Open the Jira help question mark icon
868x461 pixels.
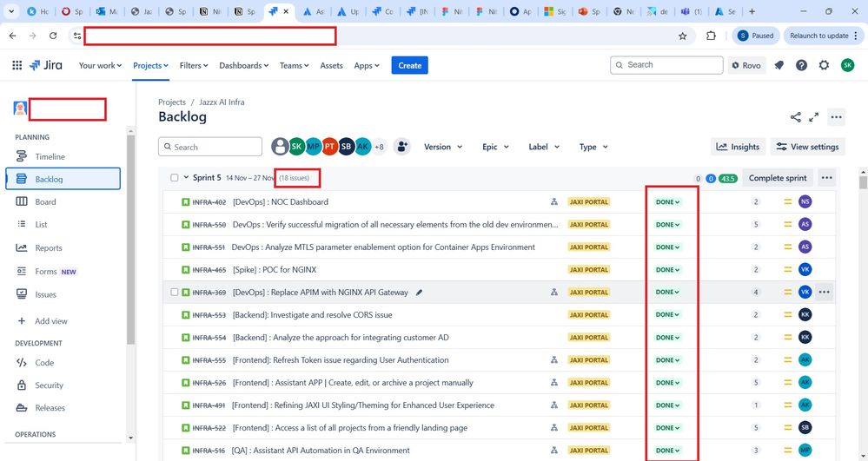pyautogui.click(x=801, y=65)
